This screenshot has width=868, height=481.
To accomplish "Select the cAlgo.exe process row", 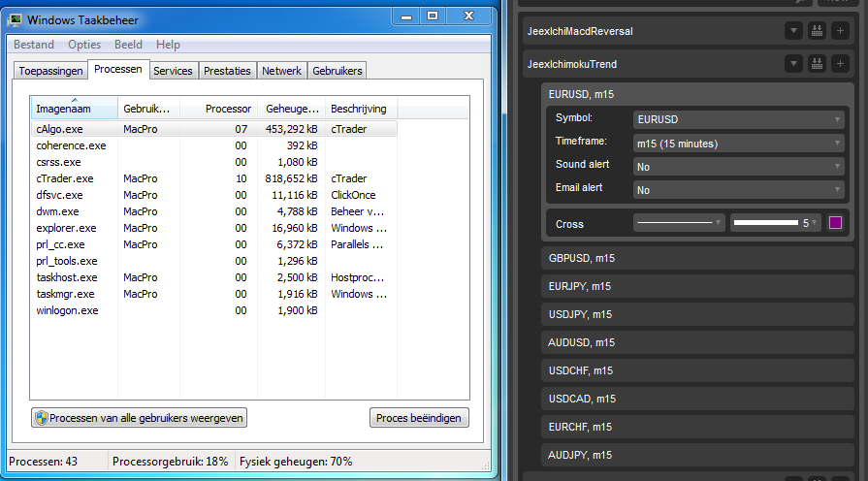I will click(213, 129).
